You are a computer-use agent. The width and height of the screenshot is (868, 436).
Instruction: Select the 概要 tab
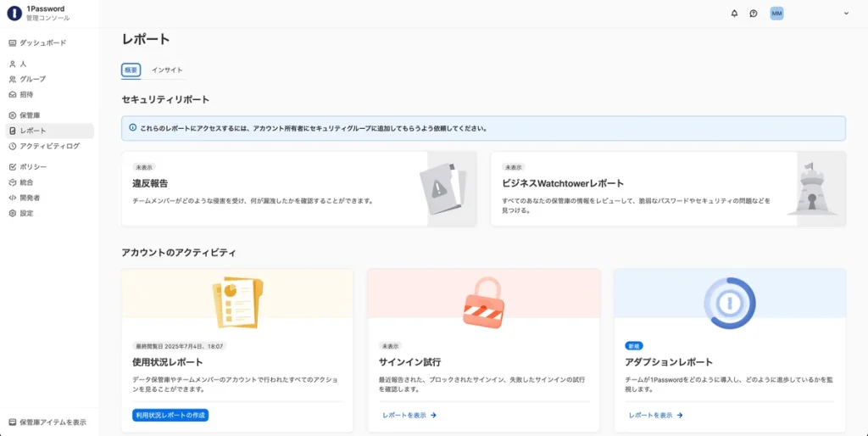pos(131,70)
